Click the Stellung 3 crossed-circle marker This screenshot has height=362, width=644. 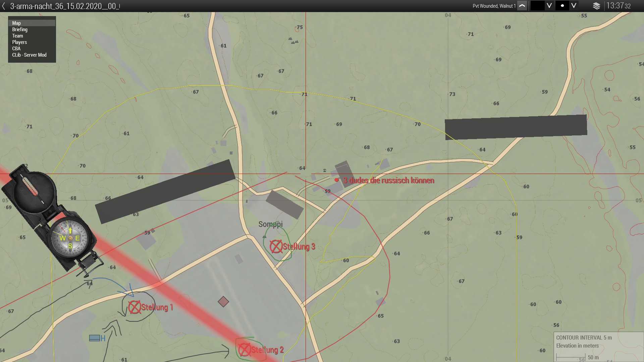pos(276,246)
